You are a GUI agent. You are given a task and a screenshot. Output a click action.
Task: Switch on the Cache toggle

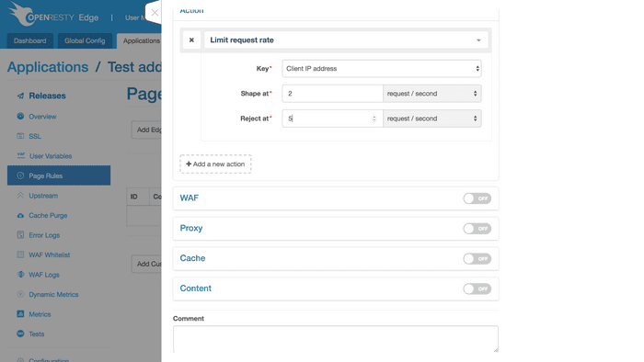point(477,259)
